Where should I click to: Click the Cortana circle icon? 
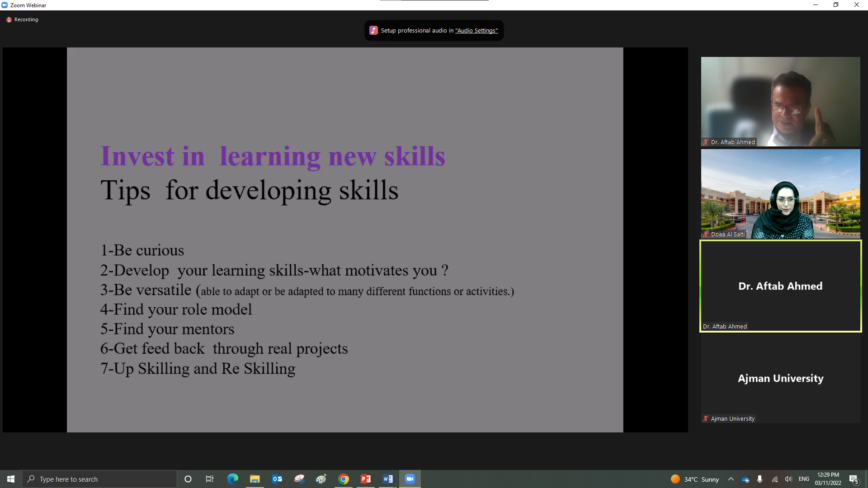(188, 479)
